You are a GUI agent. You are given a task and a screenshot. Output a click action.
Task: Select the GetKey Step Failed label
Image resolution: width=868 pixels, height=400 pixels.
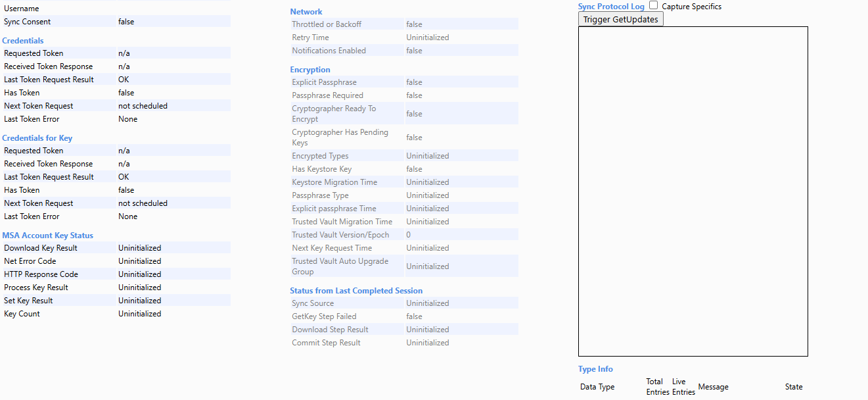(324, 316)
